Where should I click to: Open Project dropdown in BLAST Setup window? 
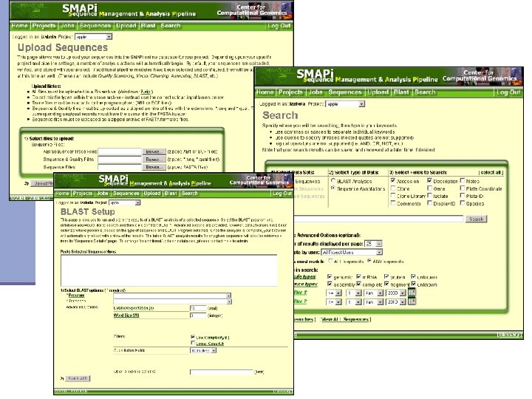click(x=125, y=202)
